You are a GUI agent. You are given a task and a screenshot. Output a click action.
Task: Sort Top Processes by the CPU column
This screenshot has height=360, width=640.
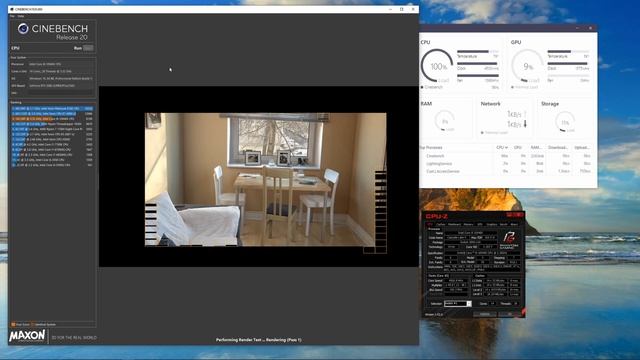pyautogui.click(x=502, y=147)
